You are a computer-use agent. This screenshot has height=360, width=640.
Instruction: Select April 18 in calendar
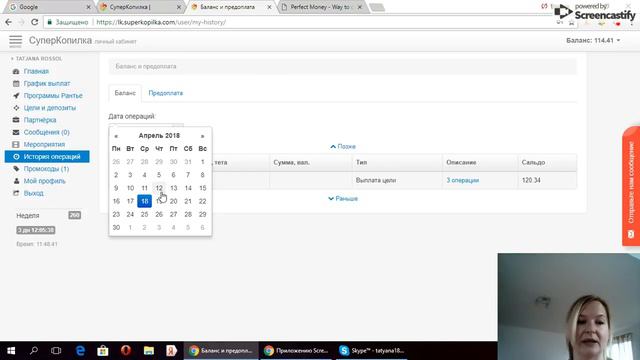pyautogui.click(x=144, y=201)
